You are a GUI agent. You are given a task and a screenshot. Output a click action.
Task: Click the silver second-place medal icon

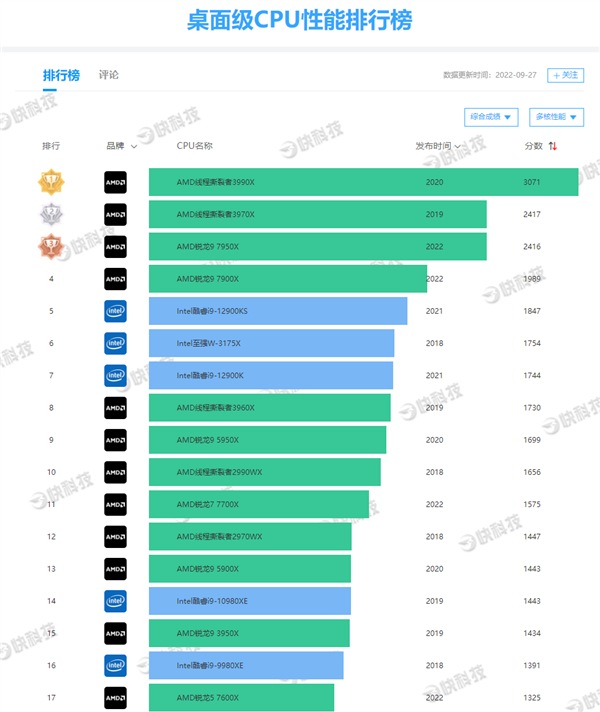coord(51,214)
